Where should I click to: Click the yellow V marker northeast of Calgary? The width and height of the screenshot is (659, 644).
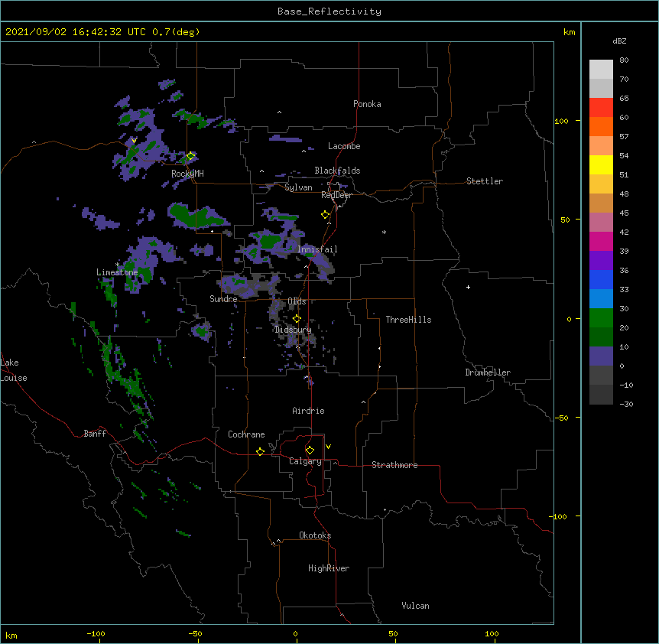pyautogui.click(x=328, y=447)
